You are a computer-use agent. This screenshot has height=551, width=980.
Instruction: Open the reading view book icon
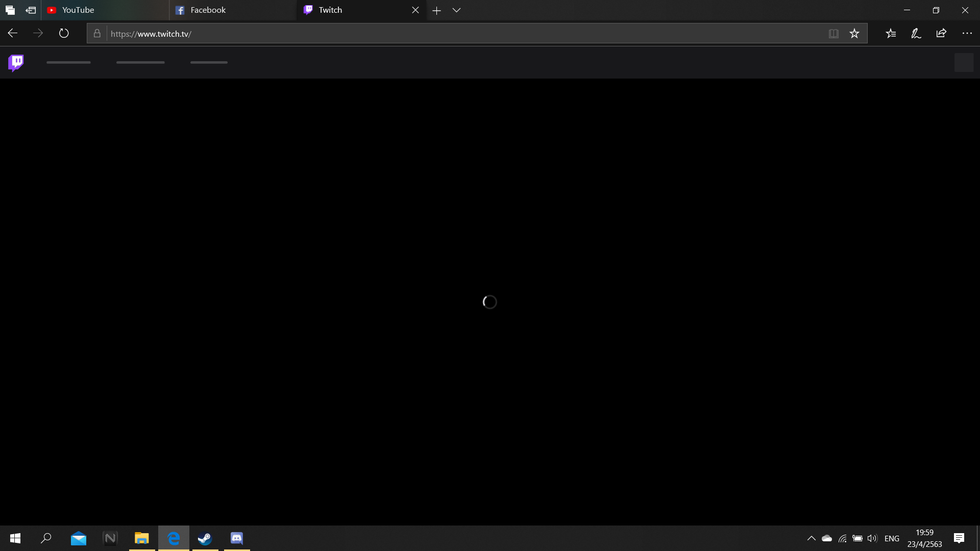(834, 34)
